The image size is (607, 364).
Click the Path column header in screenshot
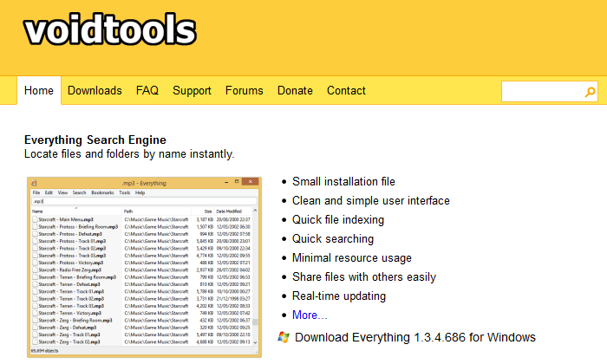(x=128, y=211)
